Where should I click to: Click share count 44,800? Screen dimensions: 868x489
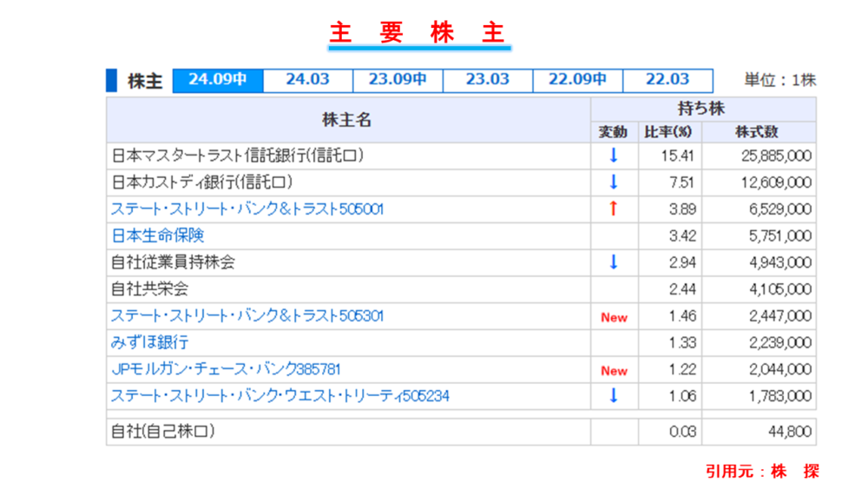tap(790, 432)
